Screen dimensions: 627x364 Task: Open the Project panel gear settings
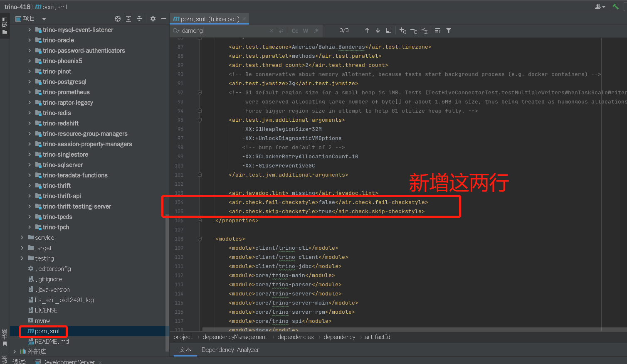(x=153, y=19)
